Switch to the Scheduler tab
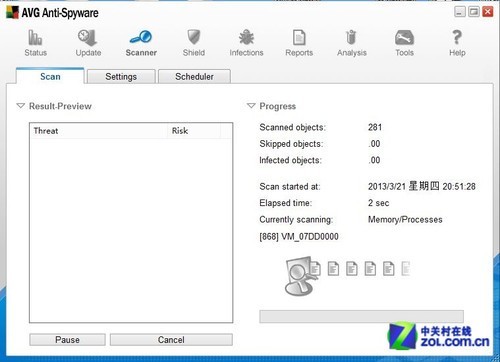 pyautogui.click(x=194, y=76)
